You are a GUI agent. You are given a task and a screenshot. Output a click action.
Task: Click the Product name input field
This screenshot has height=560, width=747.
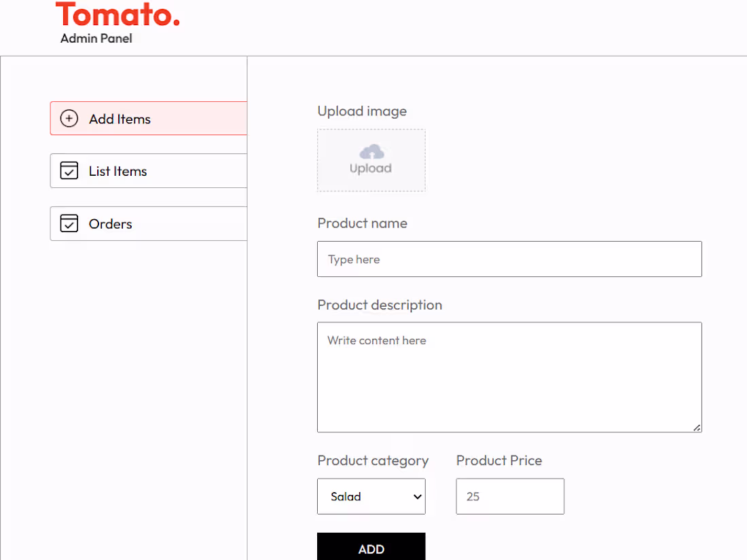[509, 259]
